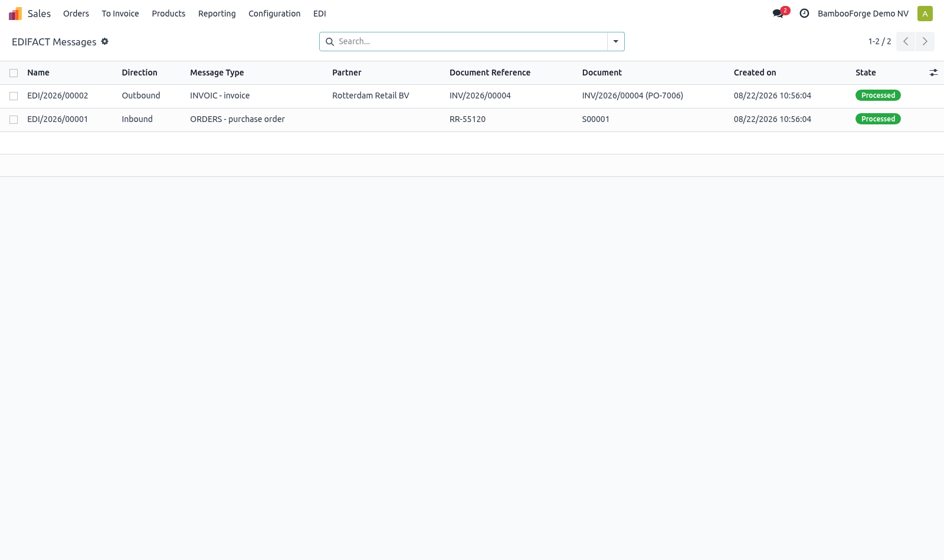Click the Rotterdam Retail BV partner cell
The height and width of the screenshot is (560, 944).
[x=371, y=95]
